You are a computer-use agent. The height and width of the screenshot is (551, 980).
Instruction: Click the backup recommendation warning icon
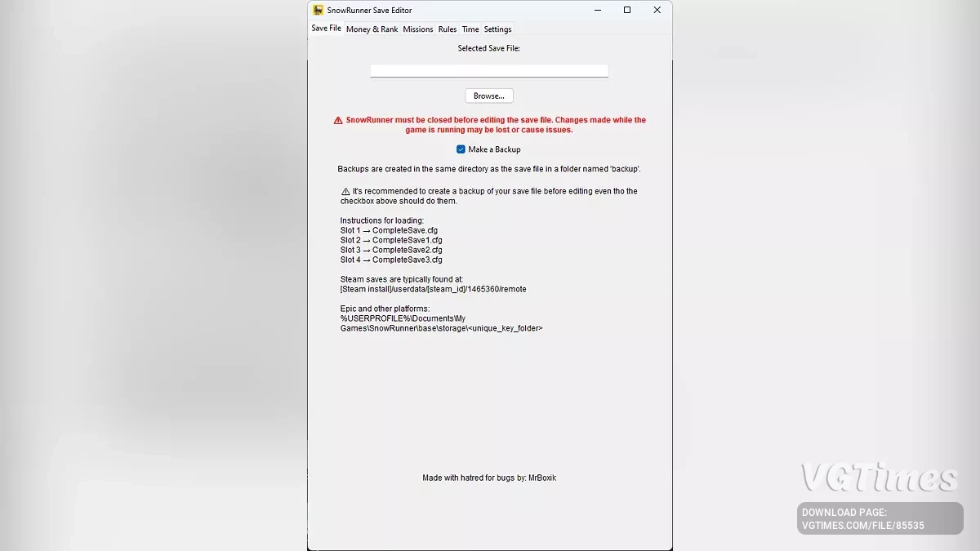tap(345, 191)
